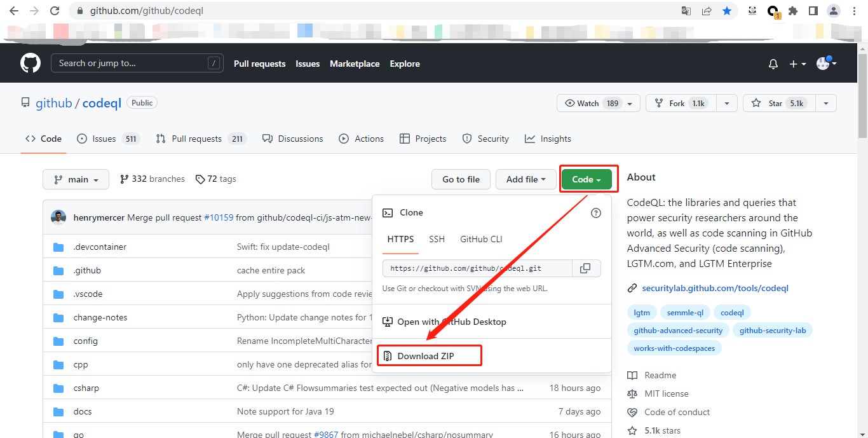Open the semmle-ql topic tag
868x438 pixels.
tap(685, 313)
